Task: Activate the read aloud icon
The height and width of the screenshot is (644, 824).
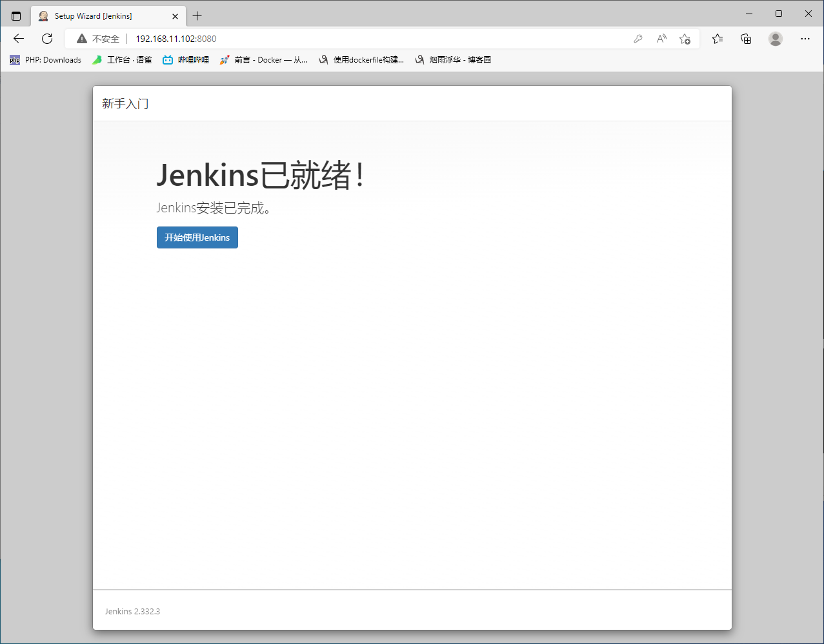Action: coord(661,39)
